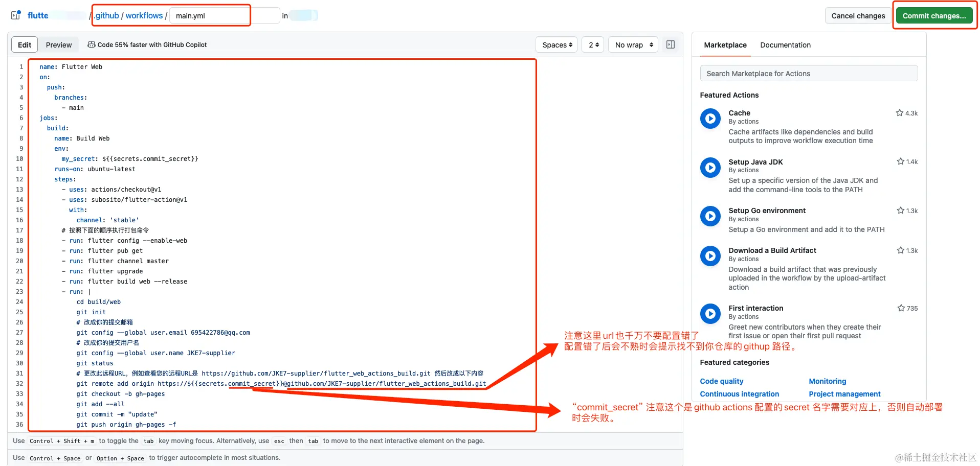Click the Copilot icon in the editor toolbar
980x466 pixels.
(91, 45)
